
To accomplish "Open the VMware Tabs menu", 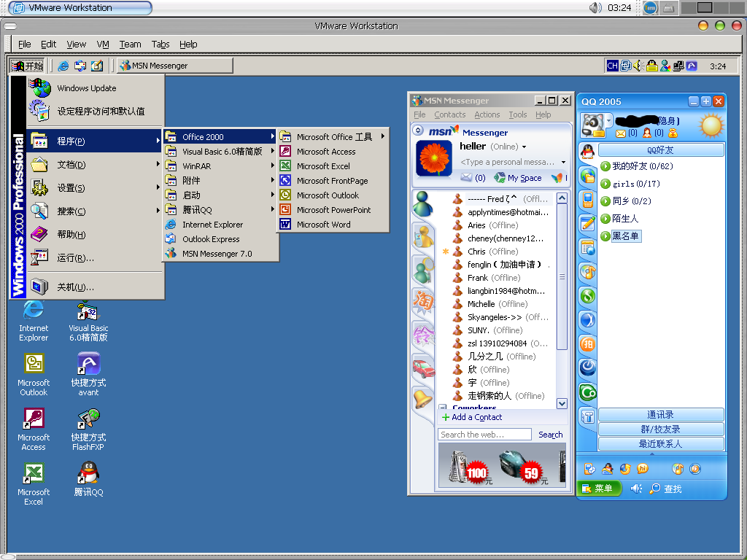I will click(x=160, y=44).
